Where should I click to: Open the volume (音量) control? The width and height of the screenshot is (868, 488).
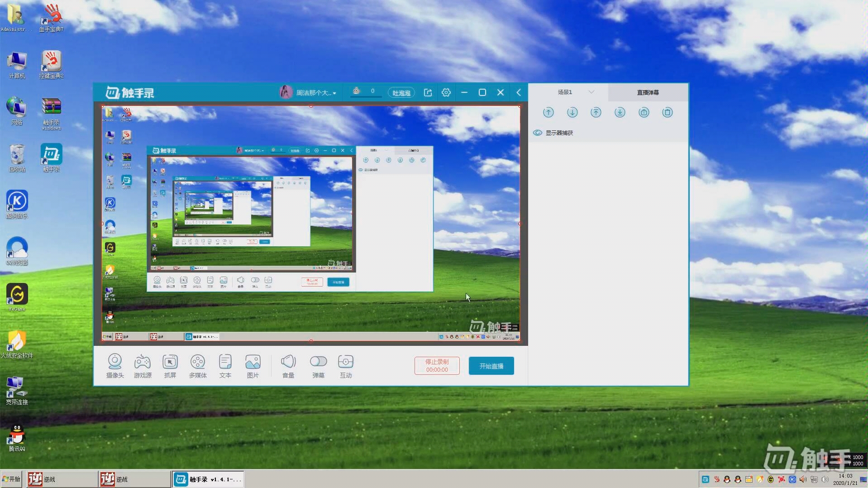pyautogui.click(x=288, y=366)
